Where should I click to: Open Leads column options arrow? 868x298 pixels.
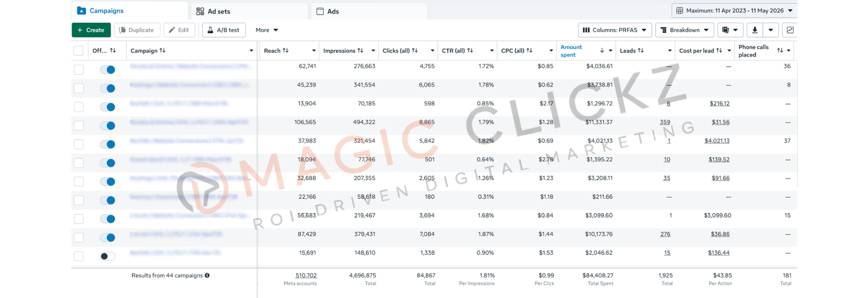pyautogui.click(x=670, y=51)
